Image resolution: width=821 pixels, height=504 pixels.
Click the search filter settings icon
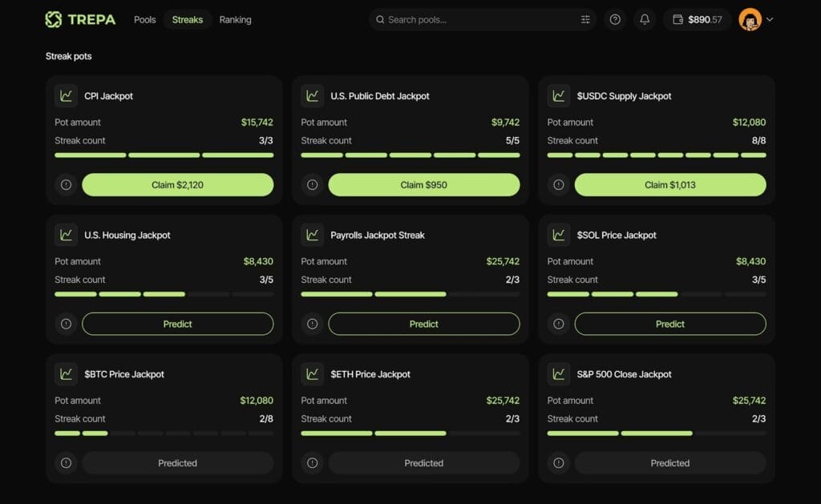[x=585, y=19]
